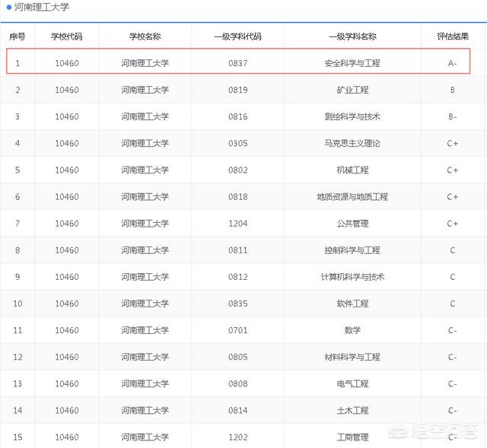Select the 学校名称 column header
The image size is (487, 448).
coord(145,37)
